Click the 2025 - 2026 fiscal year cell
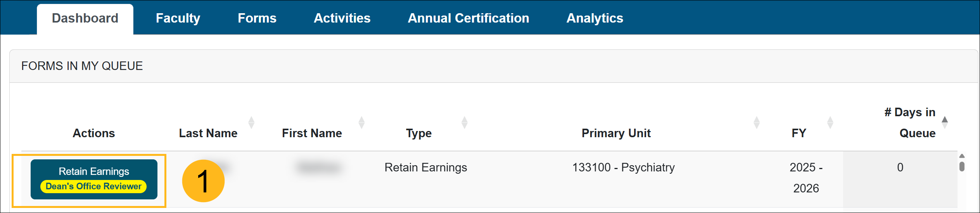 click(805, 178)
